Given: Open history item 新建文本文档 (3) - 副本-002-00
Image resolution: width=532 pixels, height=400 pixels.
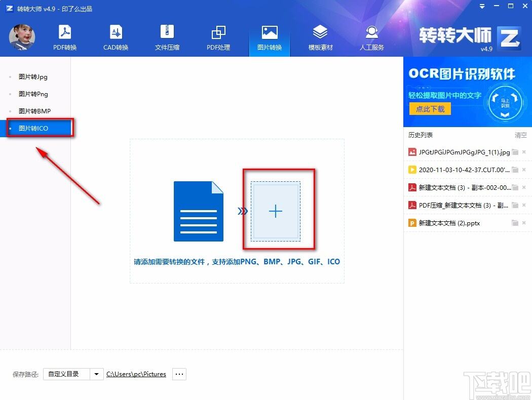Looking at the screenshot, I should pos(465,187).
